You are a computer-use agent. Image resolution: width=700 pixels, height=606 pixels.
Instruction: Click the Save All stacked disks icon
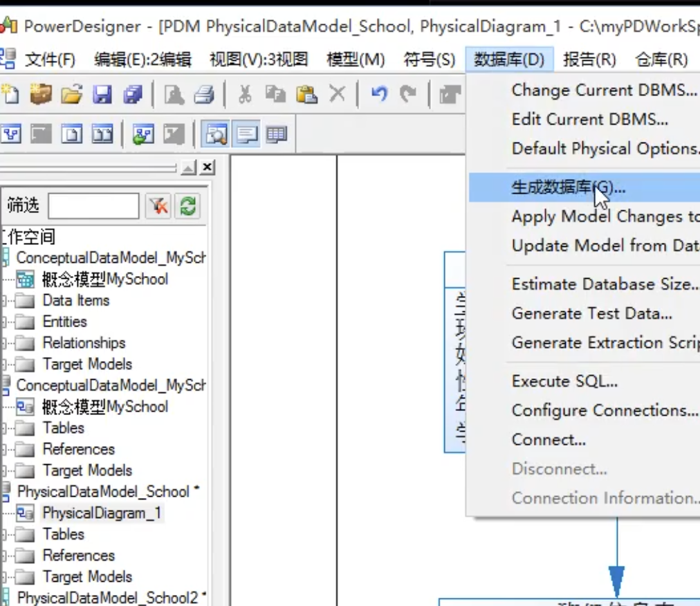133,94
